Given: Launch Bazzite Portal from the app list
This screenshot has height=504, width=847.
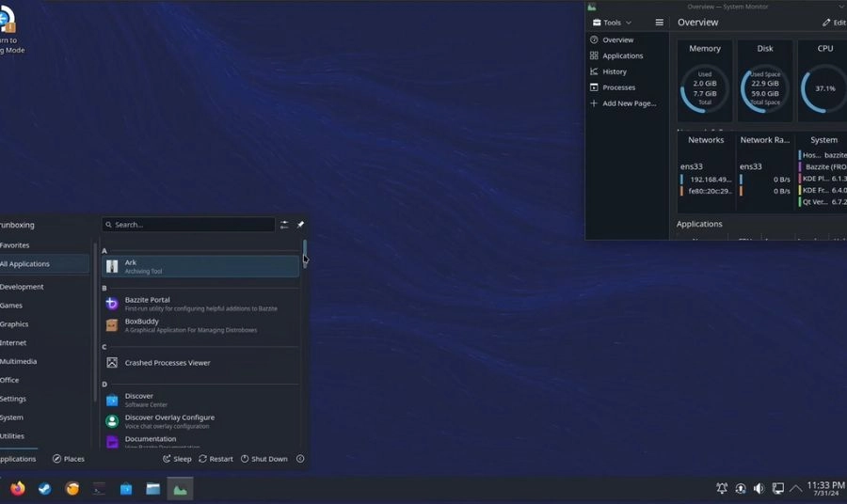Looking at the screenshot, I should point(147,303).
